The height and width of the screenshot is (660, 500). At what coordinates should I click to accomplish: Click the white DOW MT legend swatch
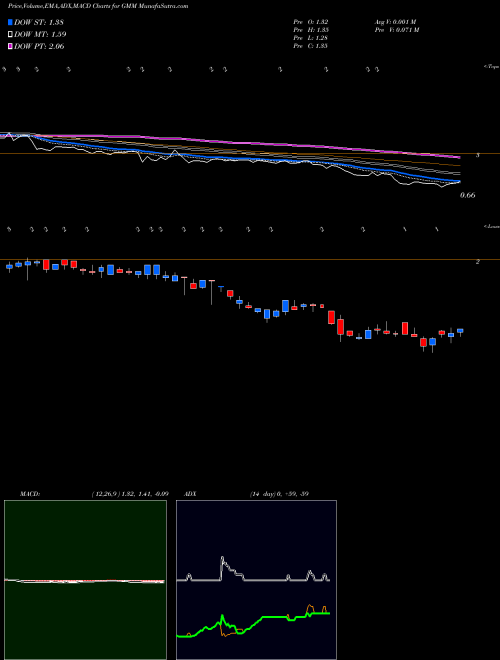(x=10, y=34)
